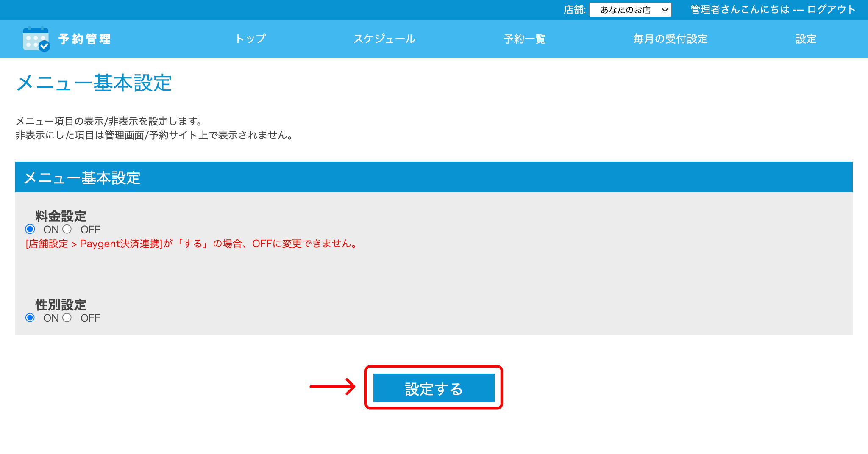Select ON for 料金設定
Image resolution: width=868 pixels, height=454 pixels.
(30, 229)
